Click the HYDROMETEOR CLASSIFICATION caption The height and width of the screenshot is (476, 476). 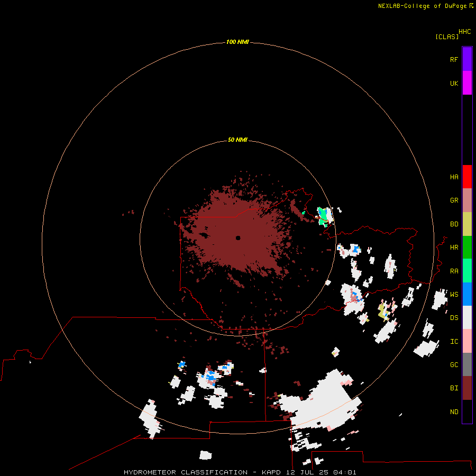tap(186, 472)
